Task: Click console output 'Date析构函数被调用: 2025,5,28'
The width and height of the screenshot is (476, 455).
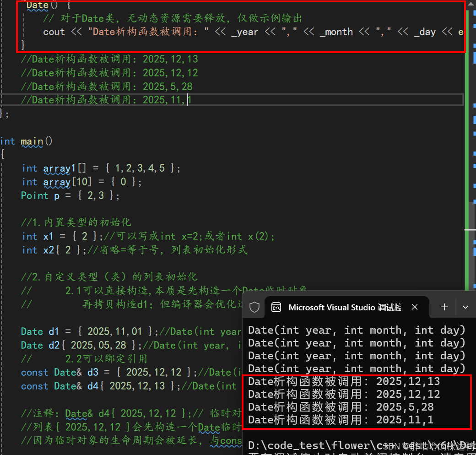Action: click(341, 407)
